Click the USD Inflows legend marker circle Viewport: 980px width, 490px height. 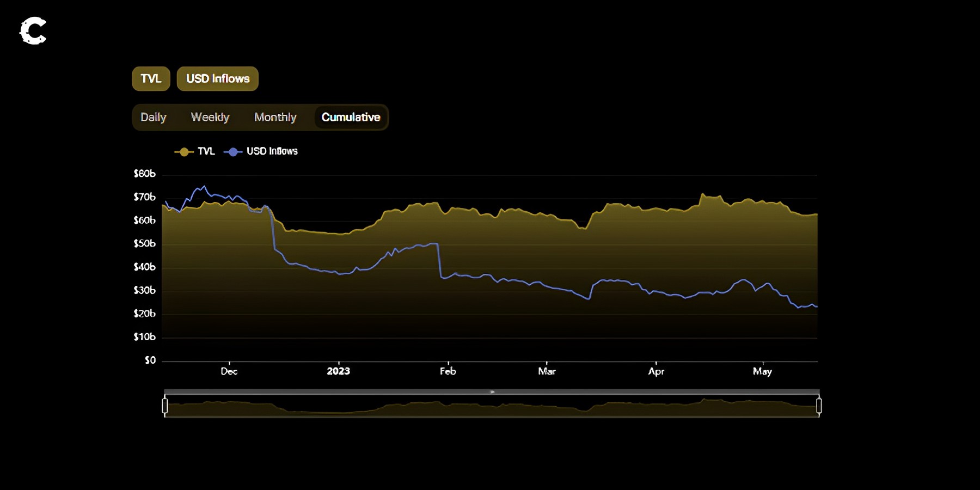(x=233, y=152)
